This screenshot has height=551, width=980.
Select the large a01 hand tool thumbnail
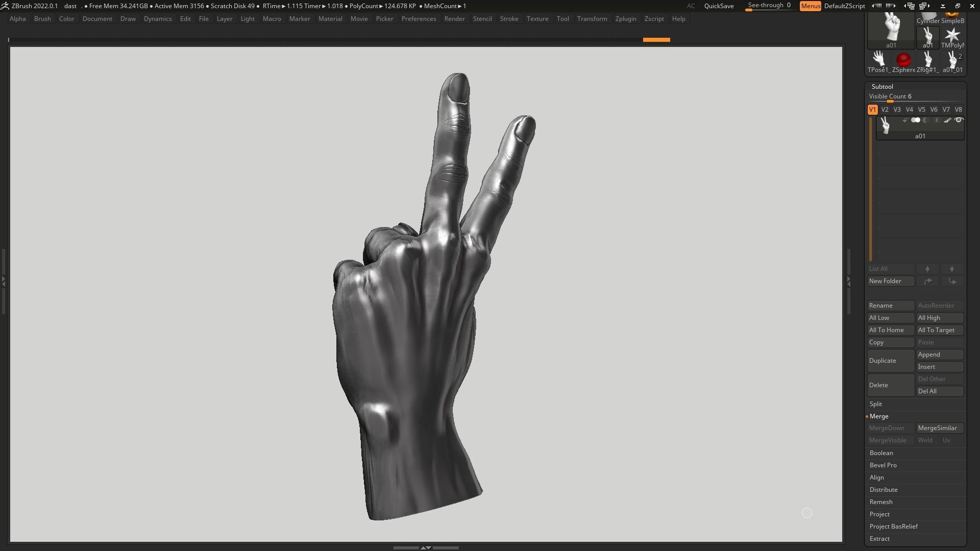click(891, 30)
